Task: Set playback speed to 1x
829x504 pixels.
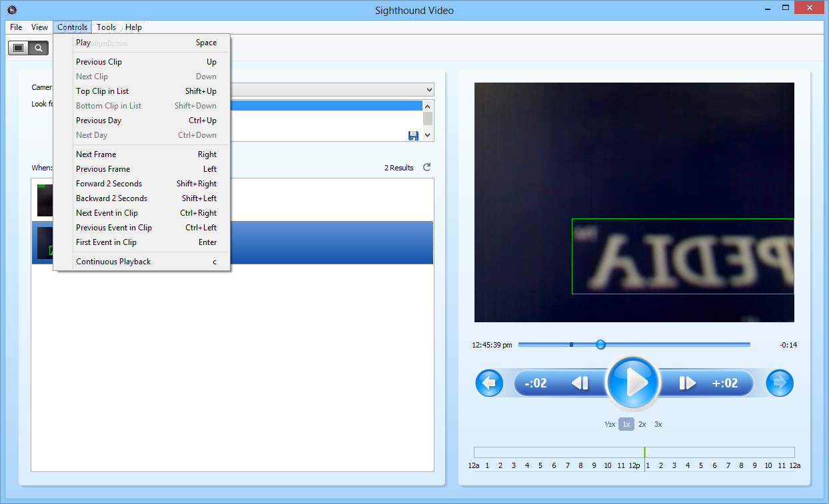Action: click(x=626, y=424)
